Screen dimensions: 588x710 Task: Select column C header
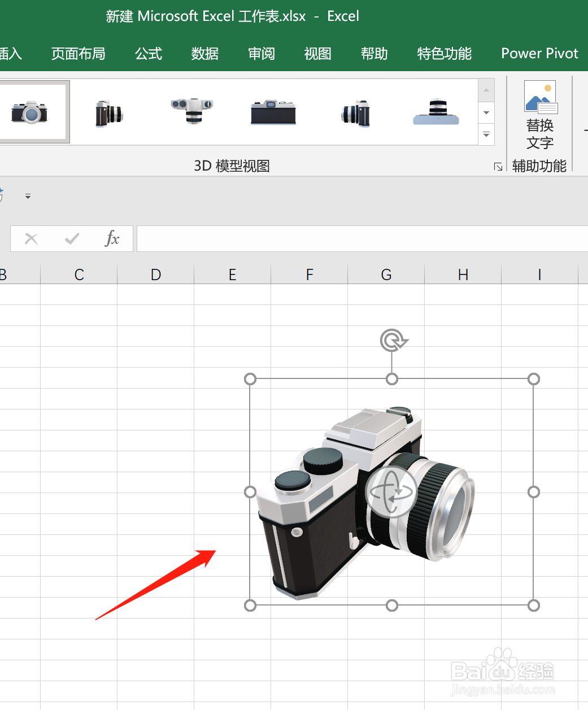(x=79, y=275)
